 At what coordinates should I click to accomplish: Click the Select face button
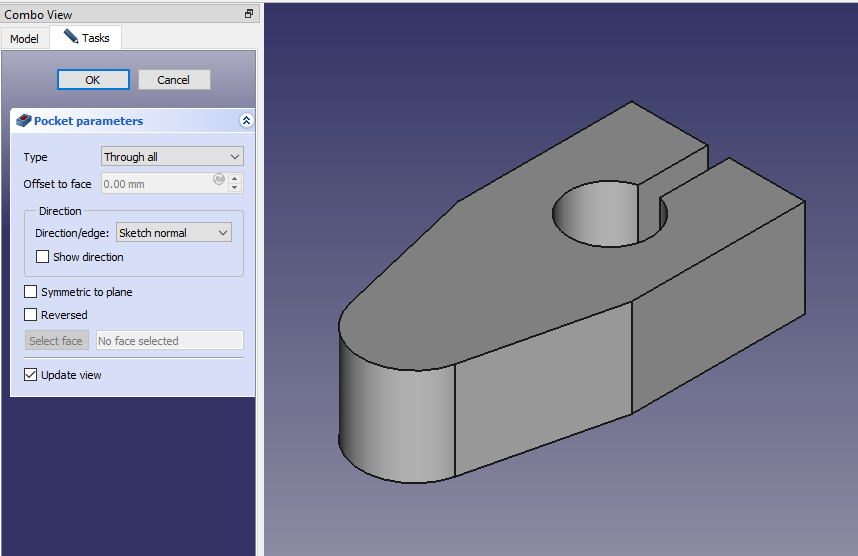(56, 341)
